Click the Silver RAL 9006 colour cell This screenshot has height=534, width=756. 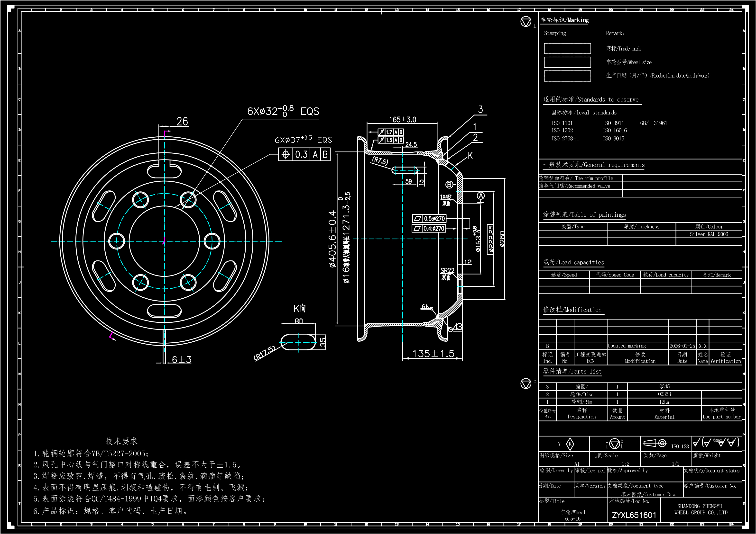(709, 234)
